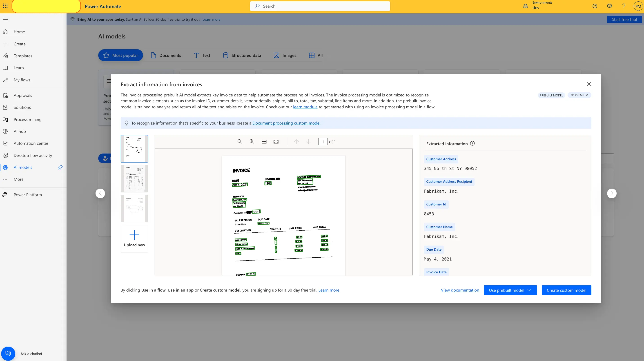Select the Customer Address field tag
Image resolution: width=644 pixels, height=361 pixels.
pyautogui.click(x=441, y=159)
